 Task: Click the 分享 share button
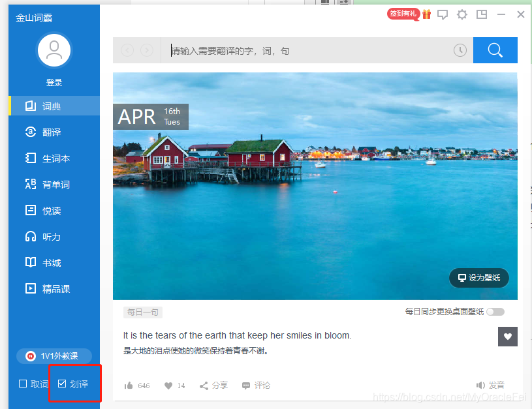[x=213, y=386]
